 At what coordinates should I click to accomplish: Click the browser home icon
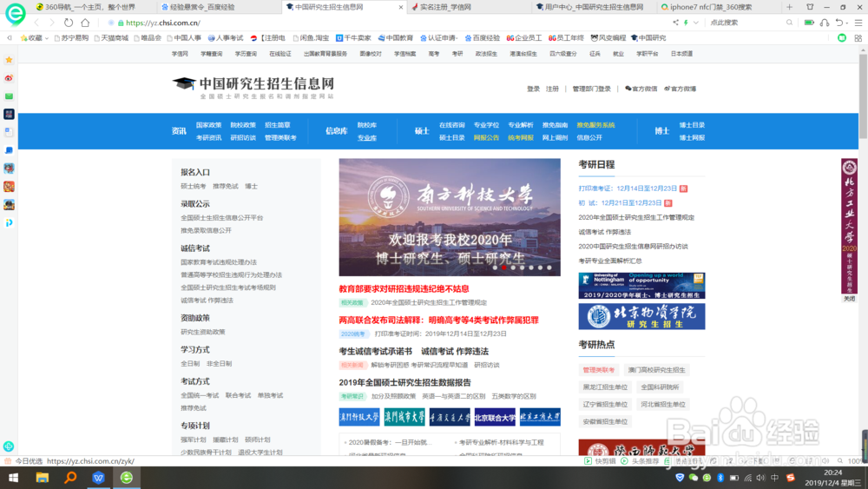coord(85,23)
